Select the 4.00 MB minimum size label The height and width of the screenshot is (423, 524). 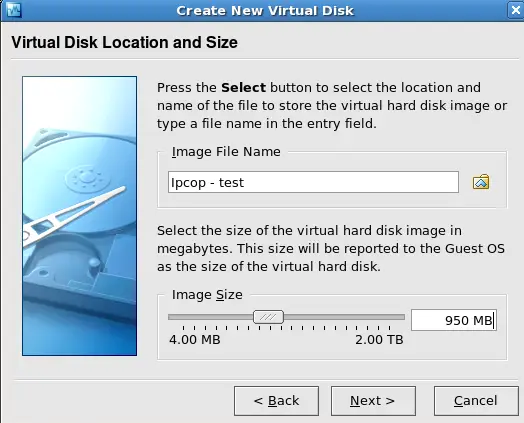(195, 340)
